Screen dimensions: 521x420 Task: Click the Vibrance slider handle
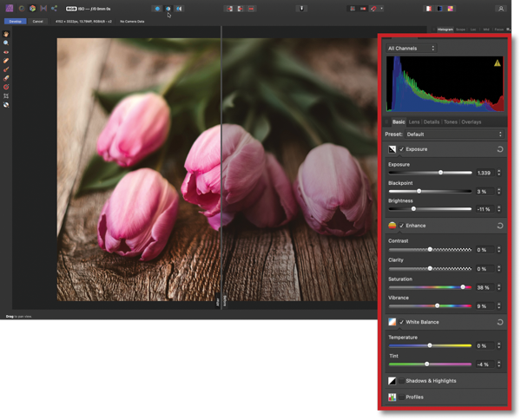438,305
